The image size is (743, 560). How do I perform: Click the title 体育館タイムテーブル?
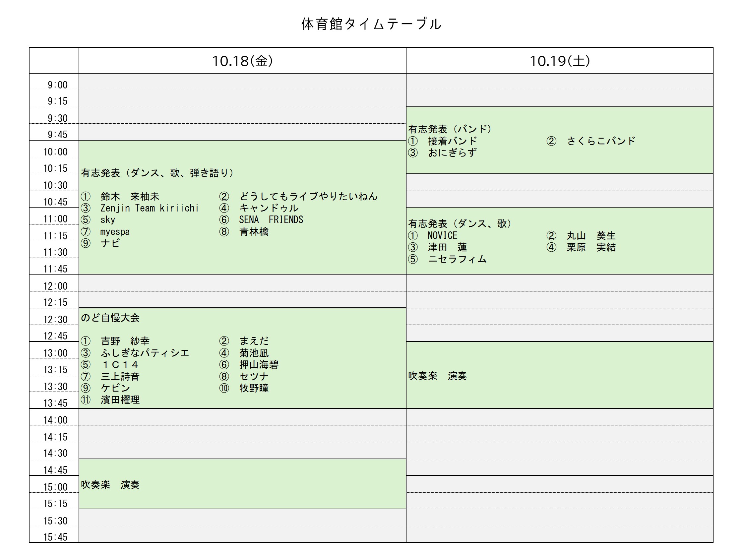(371, 24)
